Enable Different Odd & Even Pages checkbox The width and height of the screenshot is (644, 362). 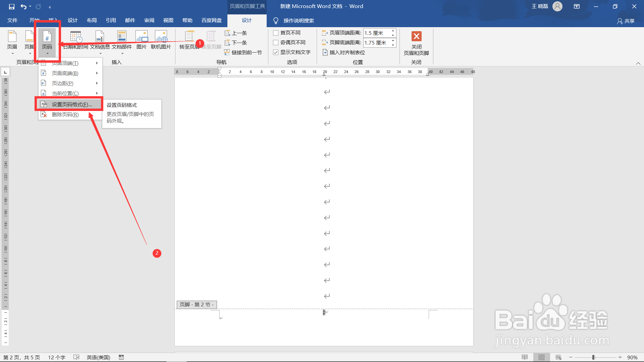276,43
